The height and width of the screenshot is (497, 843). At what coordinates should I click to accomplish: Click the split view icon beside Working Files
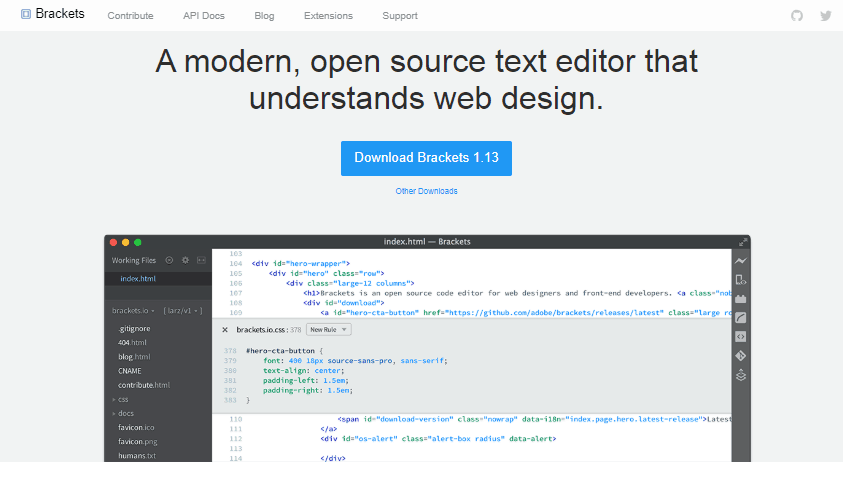[201, 260]
